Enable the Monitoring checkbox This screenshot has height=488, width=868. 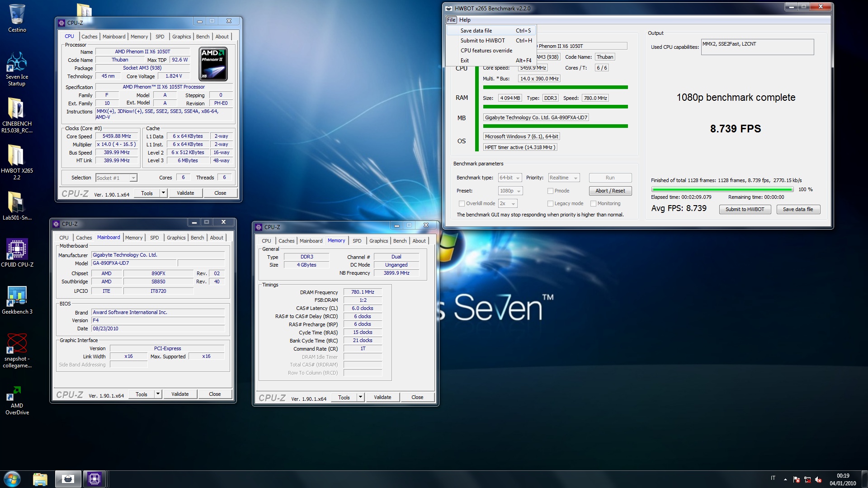click(593, 203)
